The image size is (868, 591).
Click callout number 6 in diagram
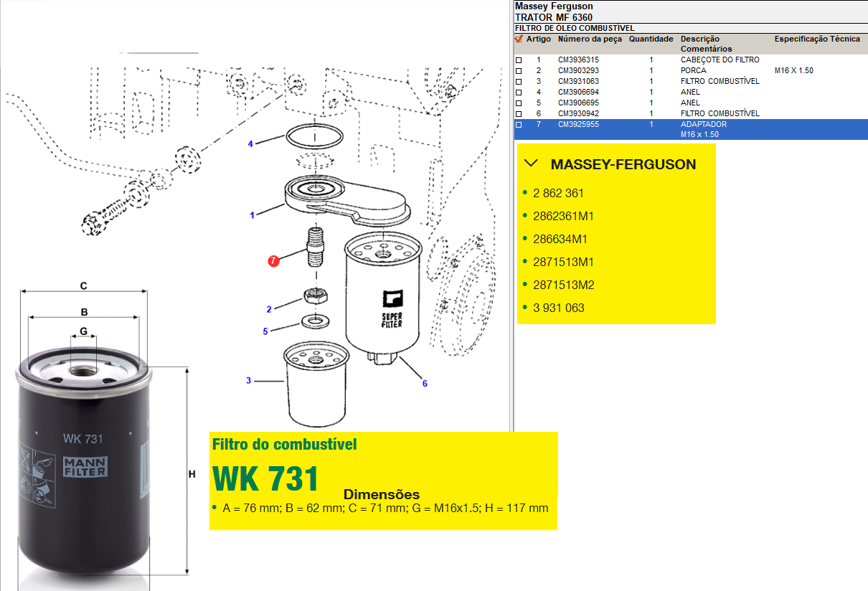point(425,384)
